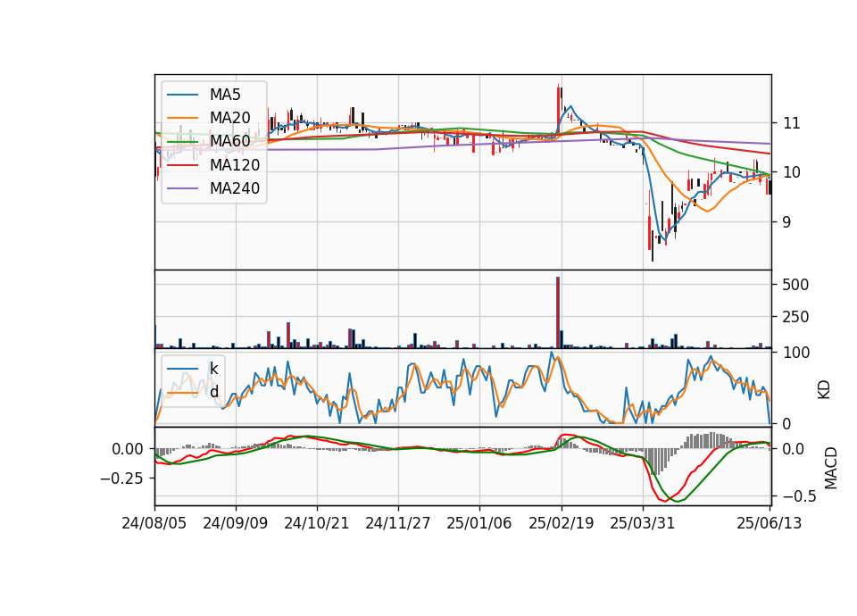Screen dimensions: 857x616
Task: Click the 24/09/09 date axis label
Action: [236, 523]
